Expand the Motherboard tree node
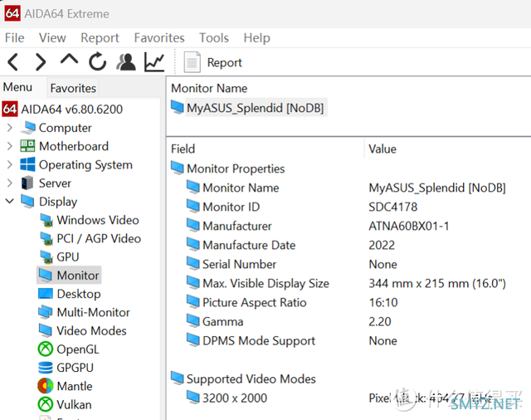531x420 pixels. pyautogui.click(x=10, y=146)
